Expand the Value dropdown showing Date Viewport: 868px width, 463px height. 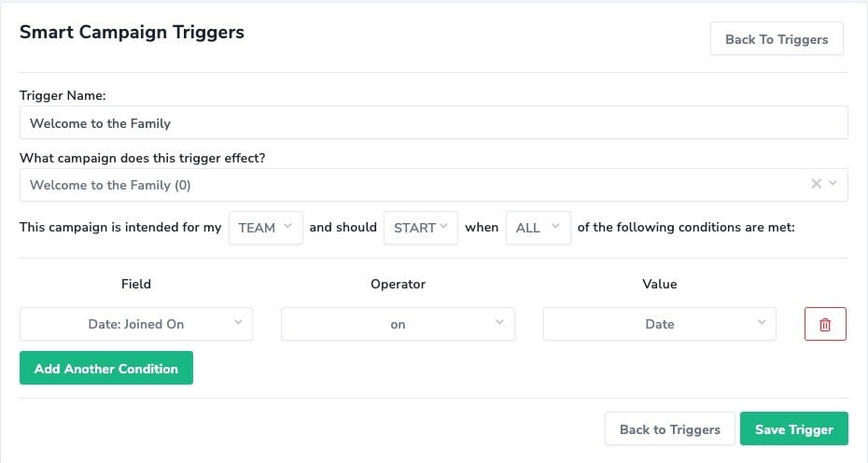[x=659, y=324]
